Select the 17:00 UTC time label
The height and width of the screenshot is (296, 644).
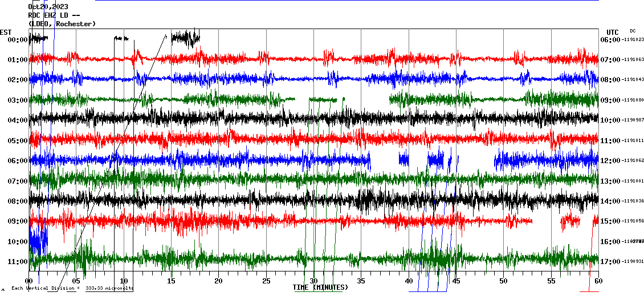tap(611, 262)
